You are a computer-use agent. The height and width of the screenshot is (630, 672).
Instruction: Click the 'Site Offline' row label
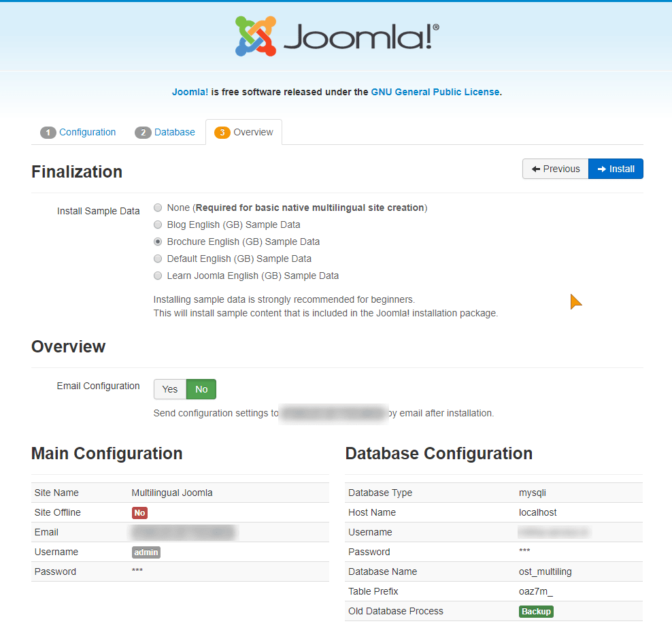(57, 512)
